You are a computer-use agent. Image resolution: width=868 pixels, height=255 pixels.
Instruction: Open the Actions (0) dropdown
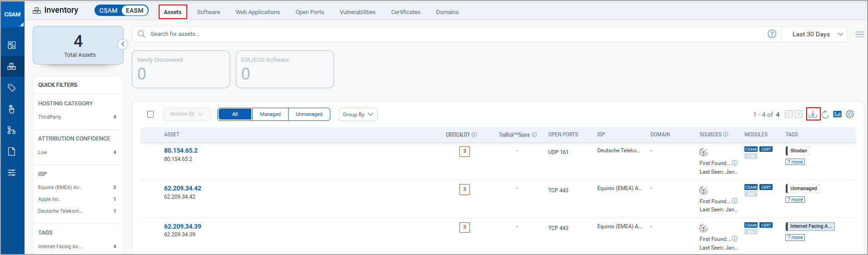(187, 114)
